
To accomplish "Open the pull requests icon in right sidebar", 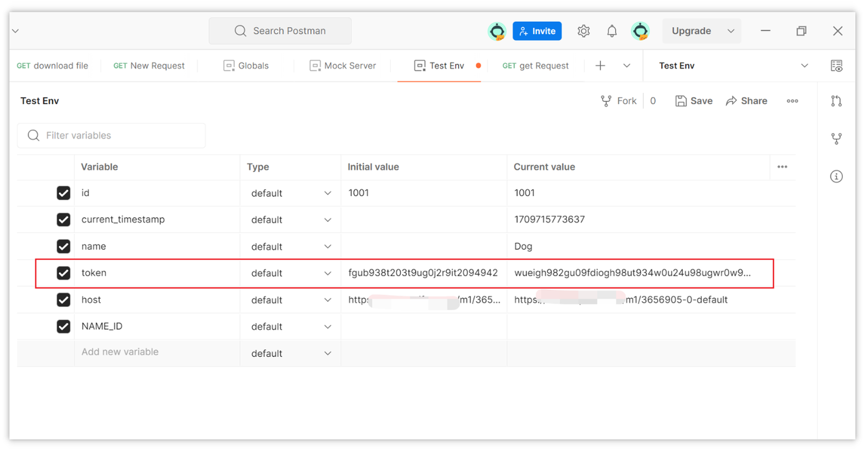I will (x=837, y=101).
